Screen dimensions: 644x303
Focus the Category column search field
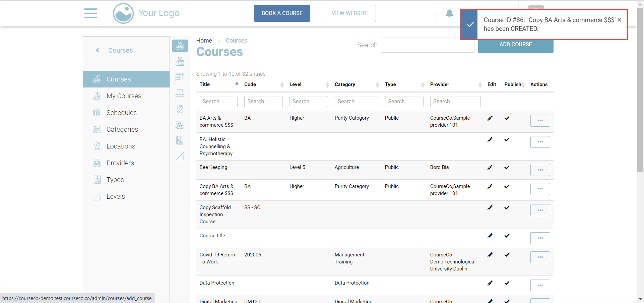356,102
